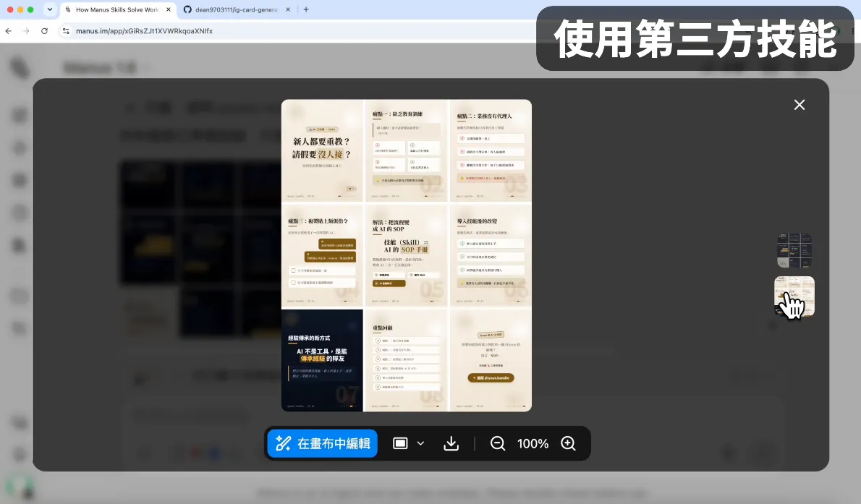This screenshot has height=504, width=861.
Task: Zoom out with the magnifier minus icon
Action: [x=498, y=443]
